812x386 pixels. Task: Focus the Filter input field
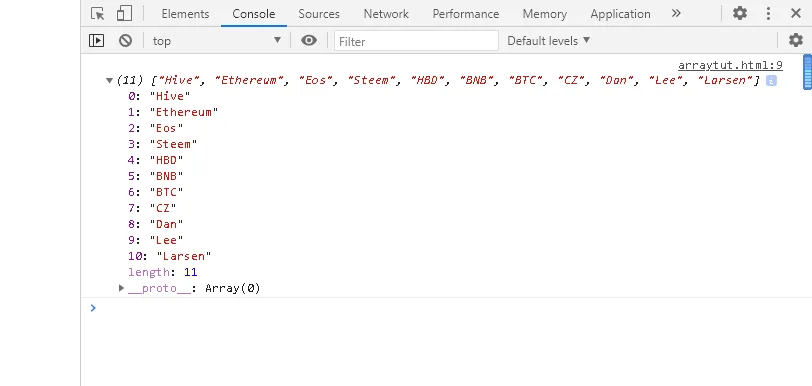[x=416, y=41]
